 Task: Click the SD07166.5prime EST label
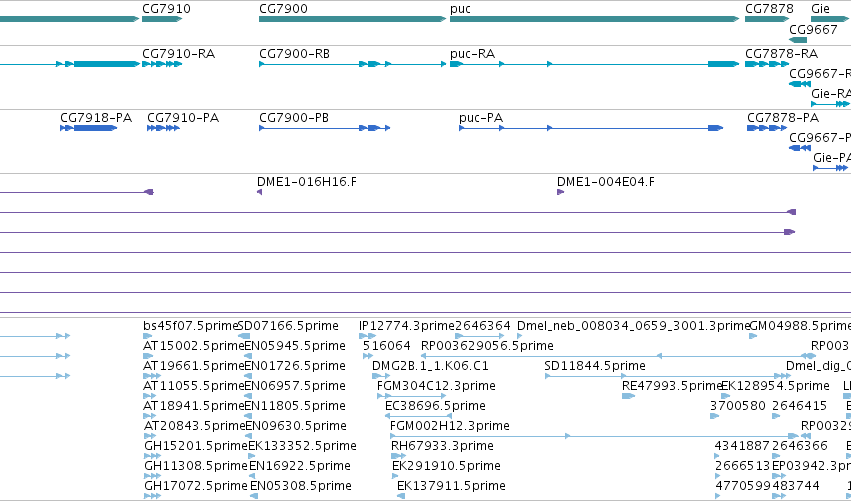(x=289, y=326)
